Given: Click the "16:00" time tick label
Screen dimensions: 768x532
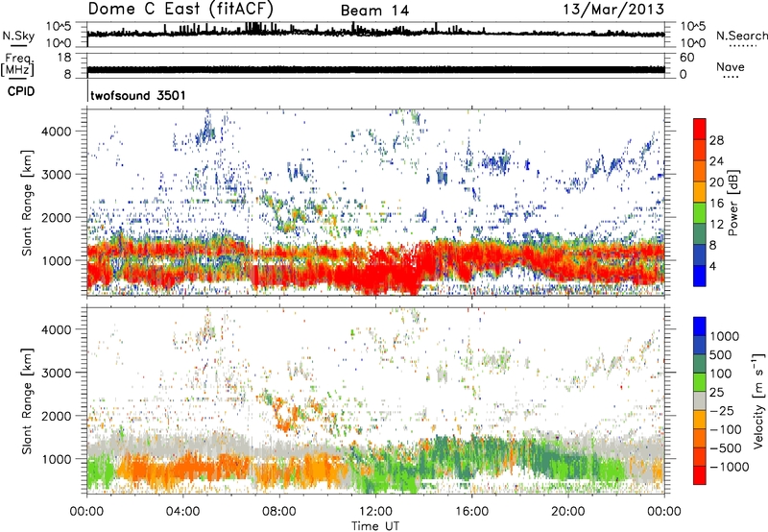Looking at the screenshot, I should coord(471,512).
